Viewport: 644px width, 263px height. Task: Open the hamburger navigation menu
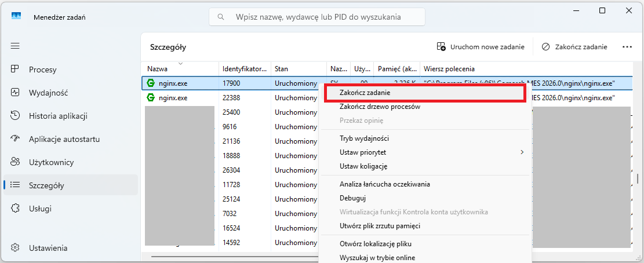15,46
